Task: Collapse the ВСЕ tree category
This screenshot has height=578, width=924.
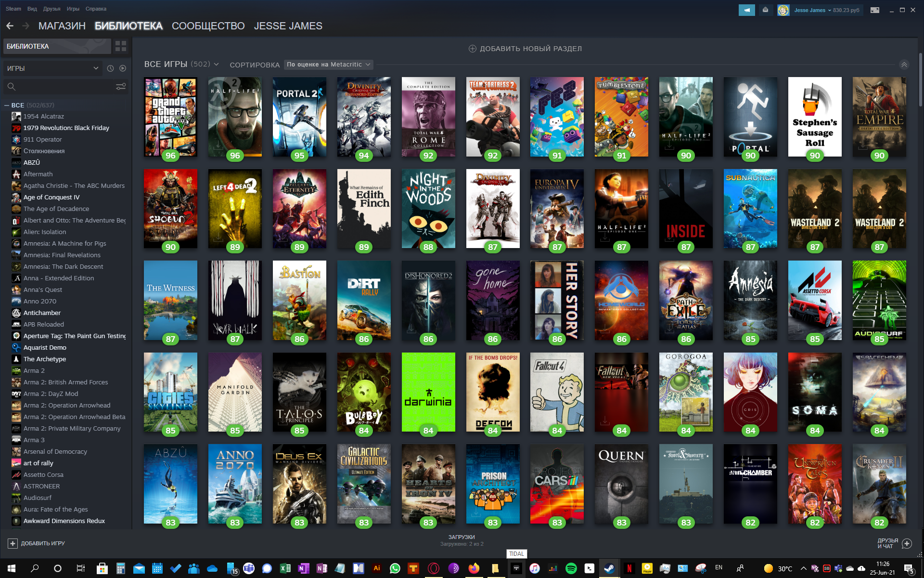Action: [7, 105]
